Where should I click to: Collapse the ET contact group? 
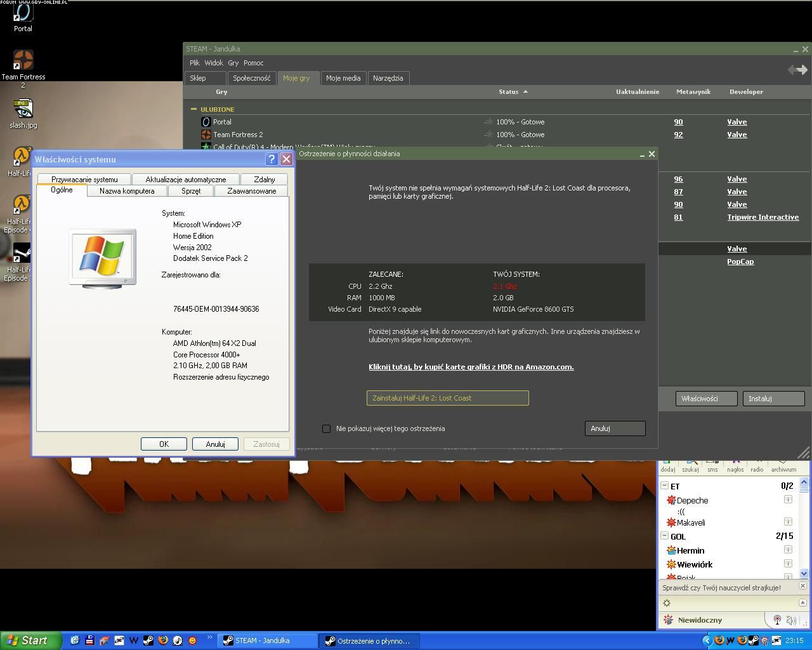[664, 486]
